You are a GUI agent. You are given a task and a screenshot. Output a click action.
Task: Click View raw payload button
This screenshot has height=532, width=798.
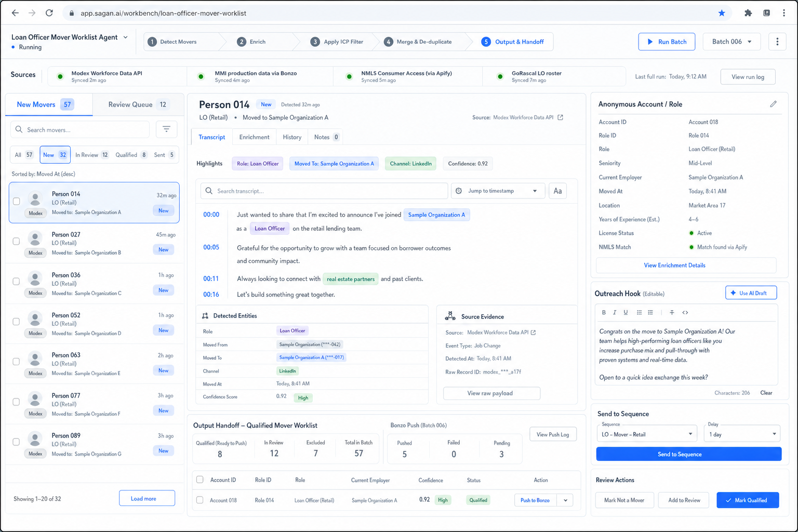point(491,393)
